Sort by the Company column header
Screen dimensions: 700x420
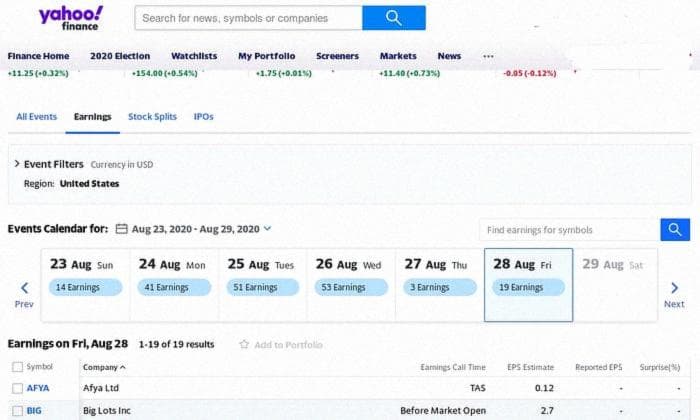pyautogui.click(x=104, y=367)
